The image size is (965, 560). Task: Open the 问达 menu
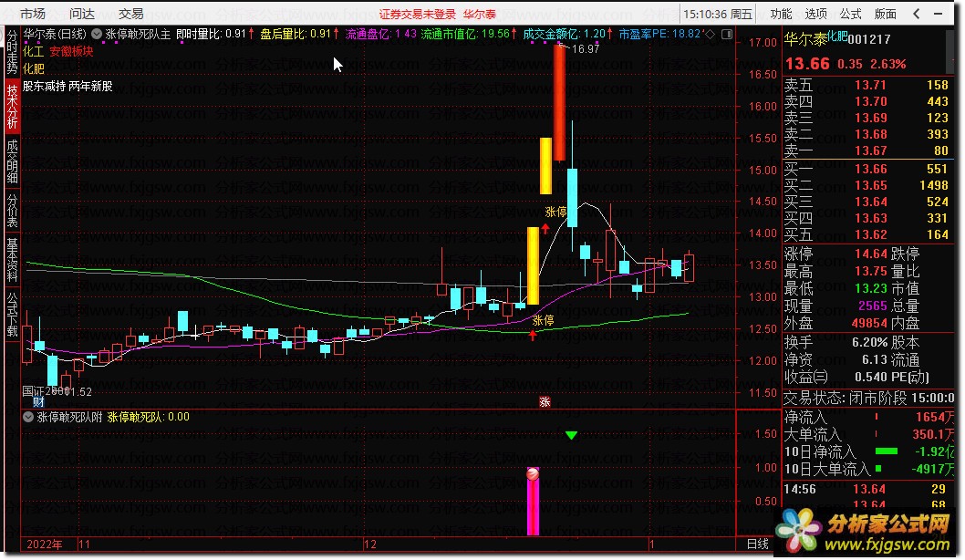[x=82, y=14]
